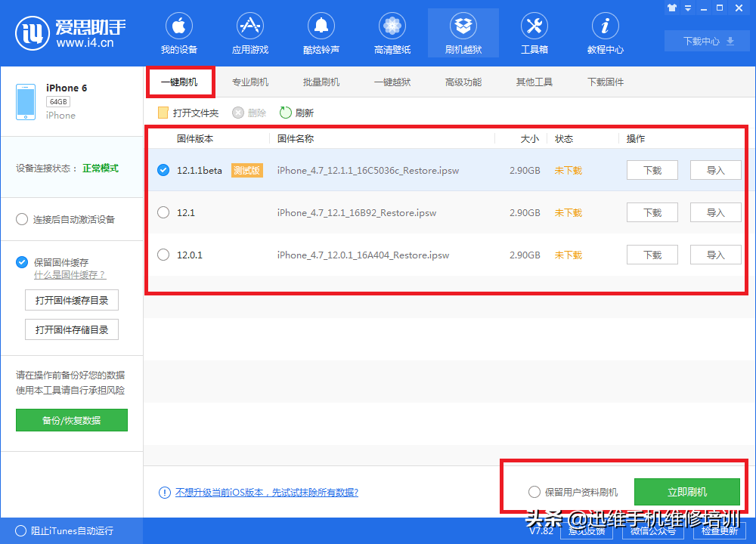Image resolution: width=756 pixels, height=544 pixels.
Task: Open the 我的设备 (My Devices) section
Action: point(178,32)
